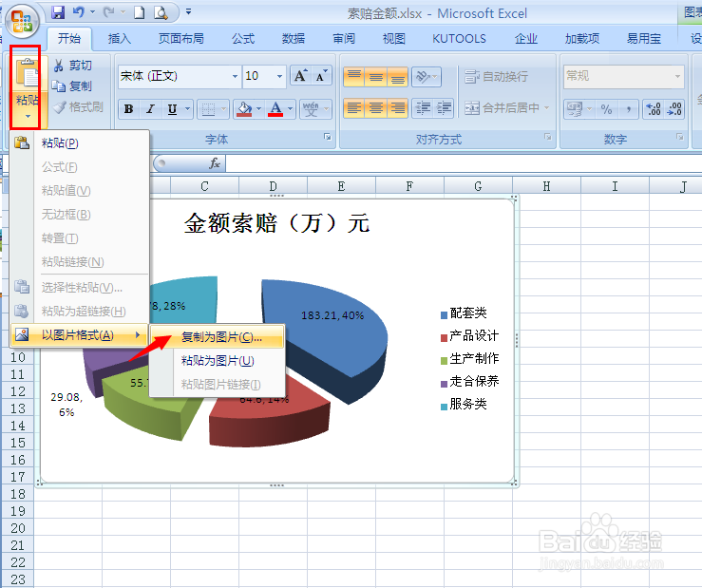
Task: Click the 剪切 scissors button
Action: (x=72, y=66)
